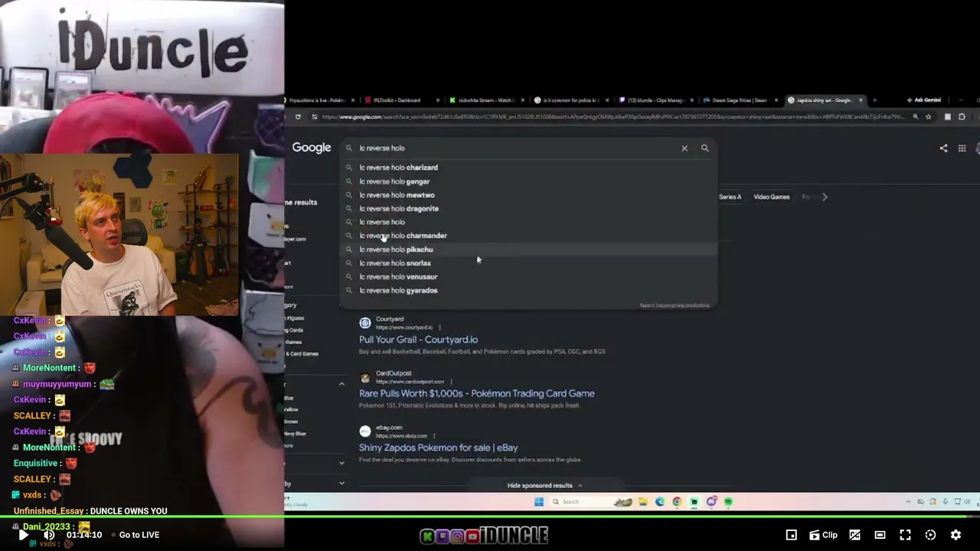Open the video player settings gear
Image resolution: width=980 pixels, height=551 pixels.
click(955, 535)
